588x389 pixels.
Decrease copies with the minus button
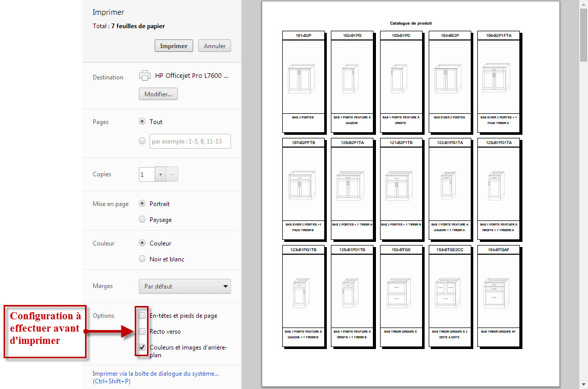(x=172, y=175)
